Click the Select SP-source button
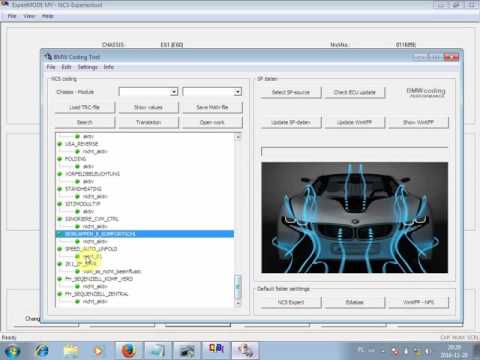480x360 pixels. pyautogui.click(x=291, y=92)
